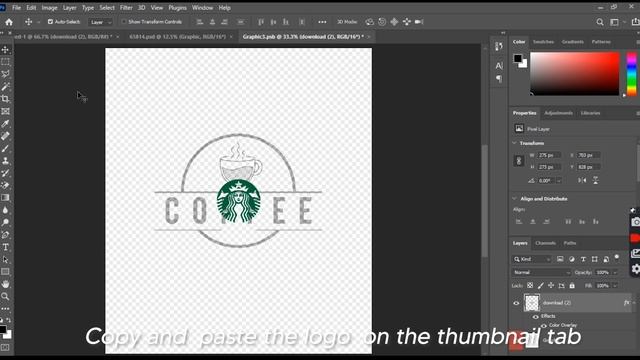Hide the download (2) layer
The width and height of the screenshot is (640, 360).
tap(516, 303)
